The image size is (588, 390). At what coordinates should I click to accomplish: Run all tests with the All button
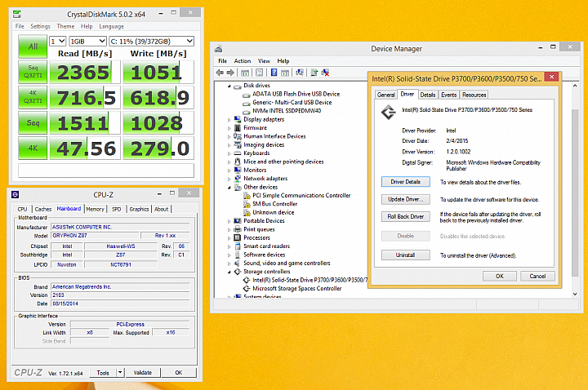point(33,47)
